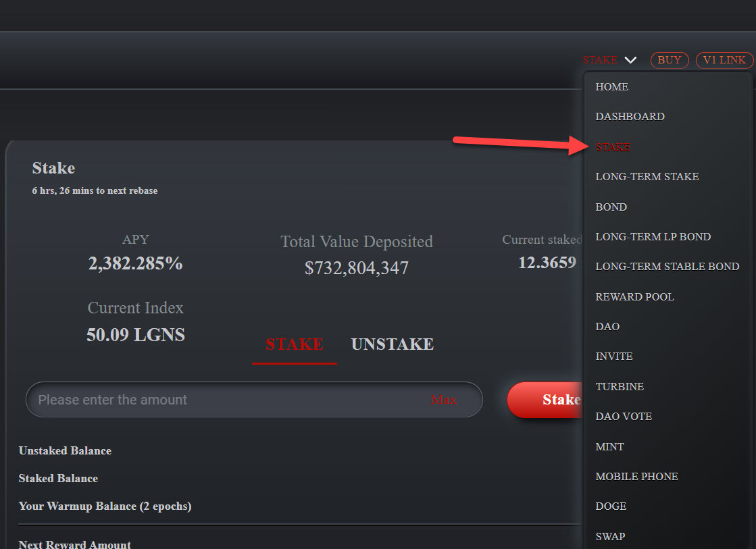The image size is (756, 549).
Task: Open LONG-TERM LP BOND option
Action: tap(653, 237)
